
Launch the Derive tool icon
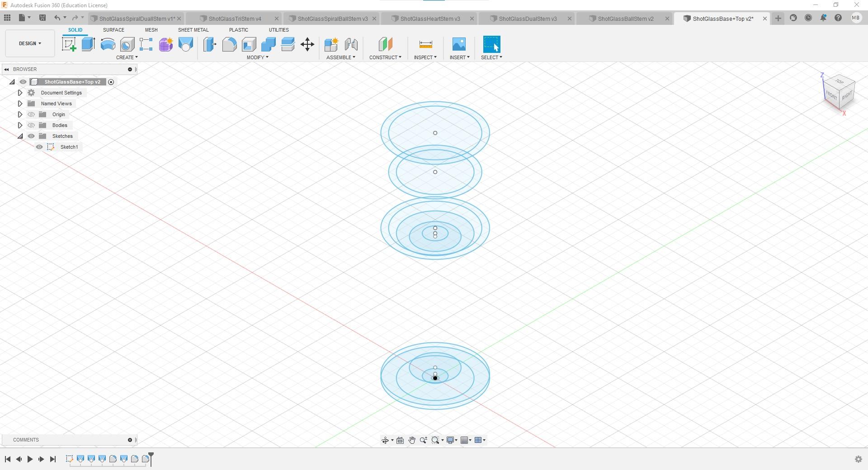click(x=186, y=44)
